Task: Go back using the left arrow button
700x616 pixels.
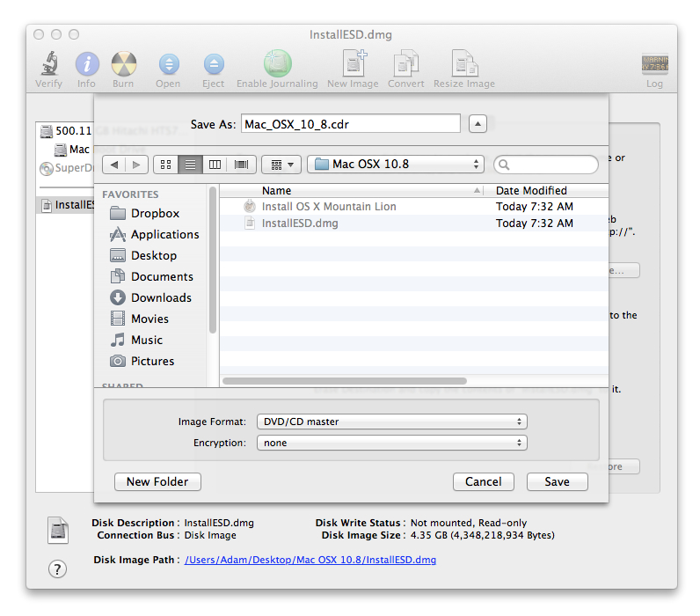Action: (x=113, y=165)
